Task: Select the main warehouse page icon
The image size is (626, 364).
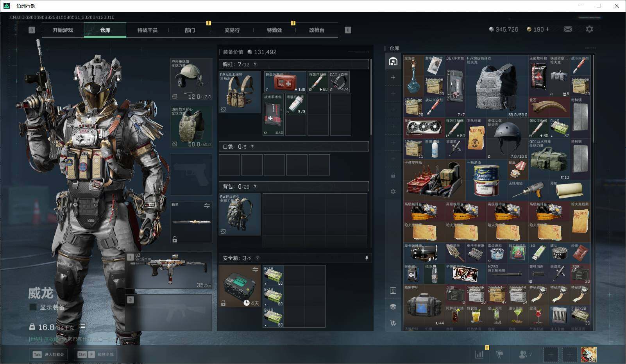Action: pos(393,62)
